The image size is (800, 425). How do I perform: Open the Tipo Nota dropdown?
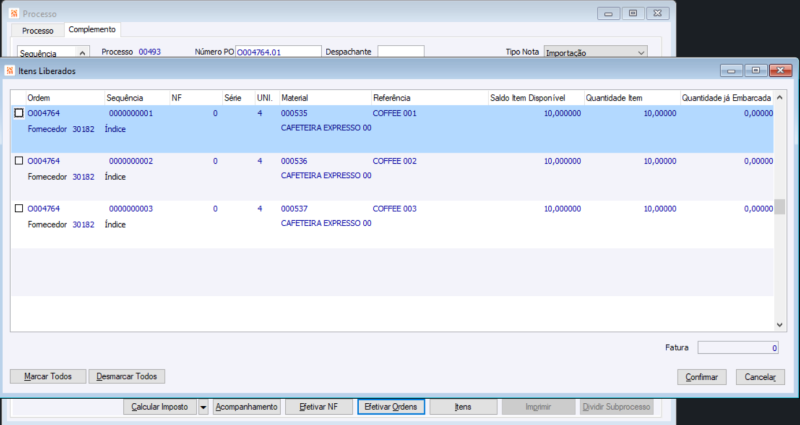tap(641, 53)
